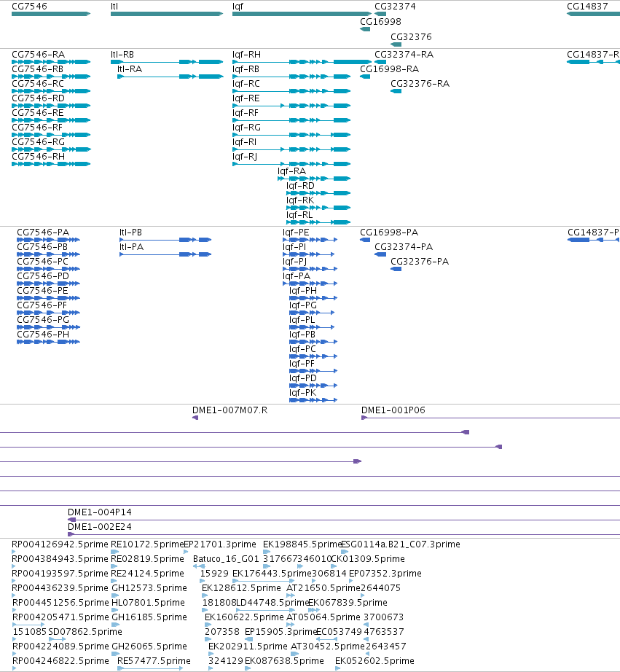This screenshot has width=620, height=672.
Task: Select BAC clone DME1-004P14 label
Action: [x=99, y=512]
